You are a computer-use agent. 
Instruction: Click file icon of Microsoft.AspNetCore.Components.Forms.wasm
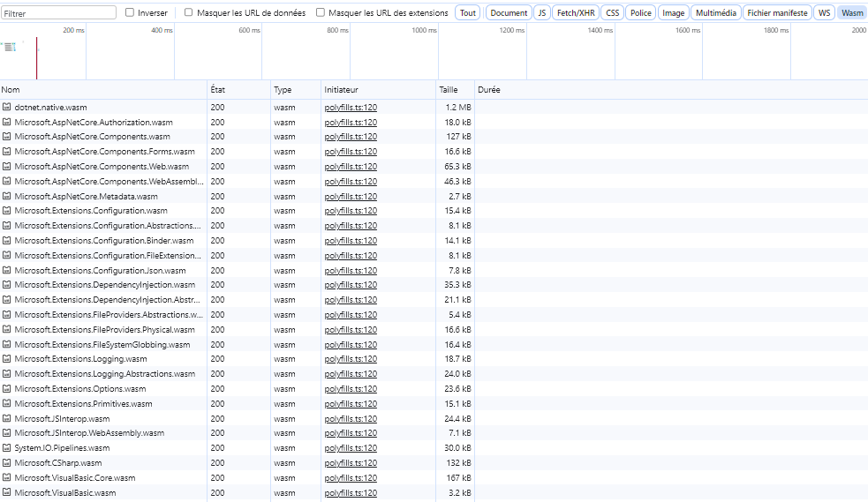[x=7, y=151]
